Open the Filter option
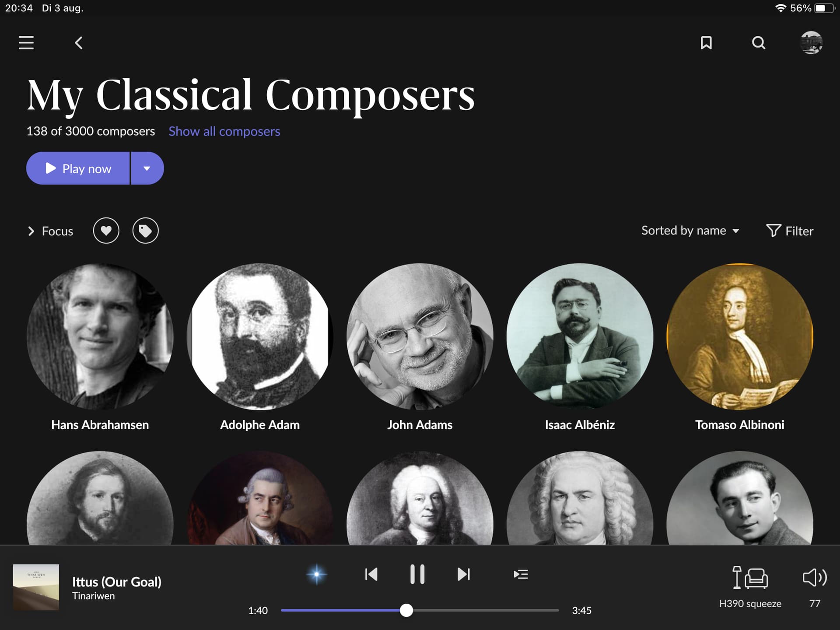Viewport: 840px width, 630px height. click(790, 231)
